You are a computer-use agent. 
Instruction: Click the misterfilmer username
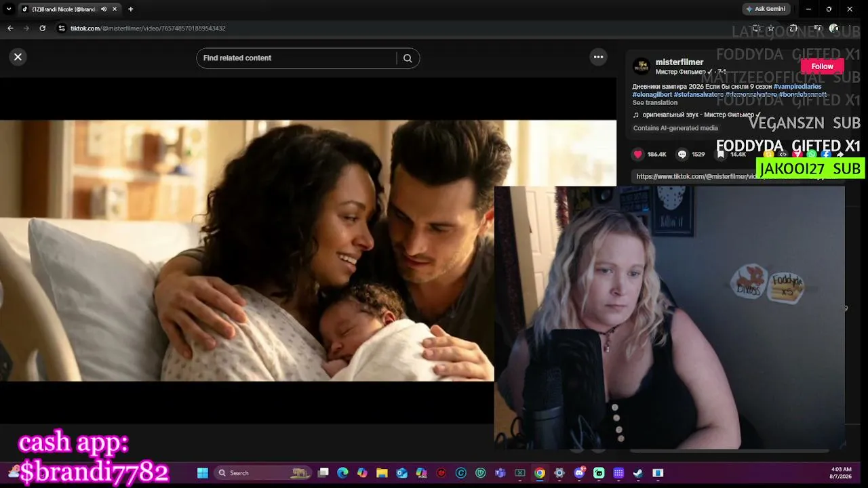679,62
